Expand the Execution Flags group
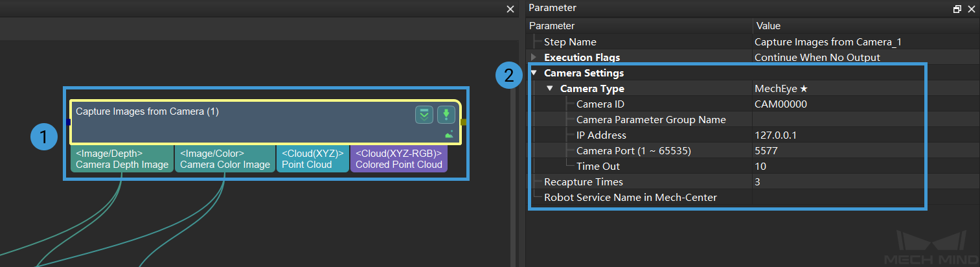This screenshot has width=980, height=267. pos(534,58)
